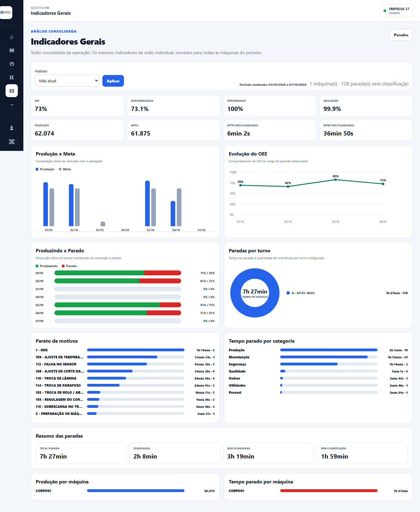Click the OEE 73% card
This screenshot has width=420, height=512.
pyautogui.click(x=77, y=106)
